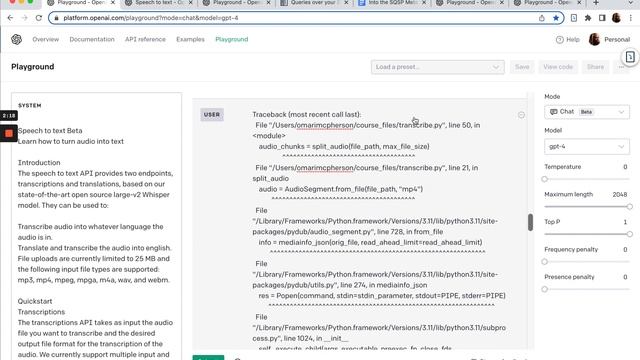Open the playground more options ellipsis
This screenshot has width=640, height=360.
621,67
